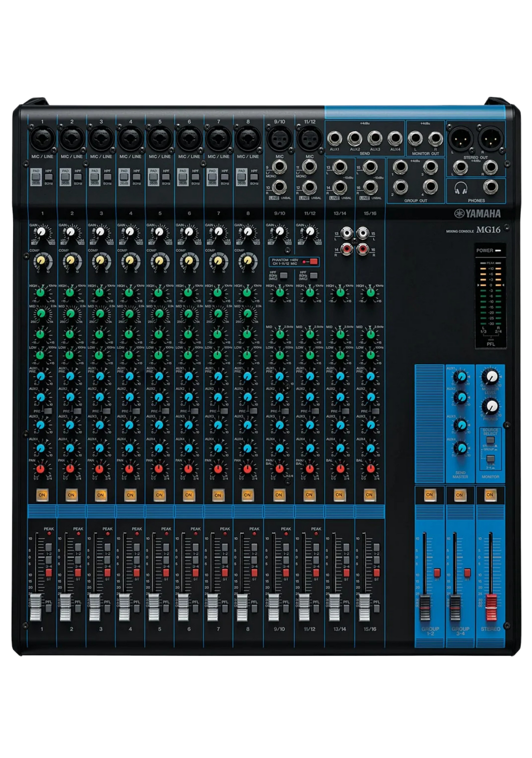Click the channel 13/14 fader cap

(x=334, y=607)
